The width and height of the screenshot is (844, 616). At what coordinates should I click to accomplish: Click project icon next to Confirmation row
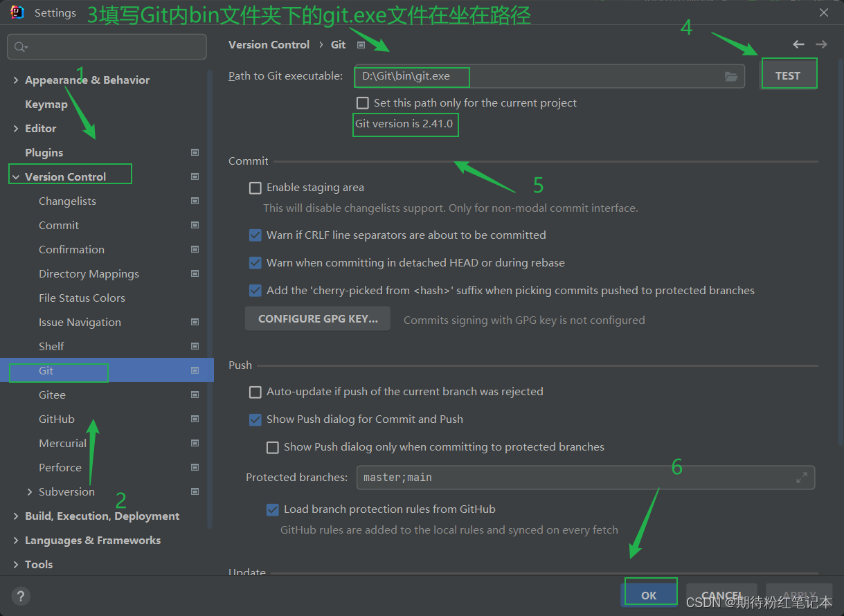coord(195,249)
